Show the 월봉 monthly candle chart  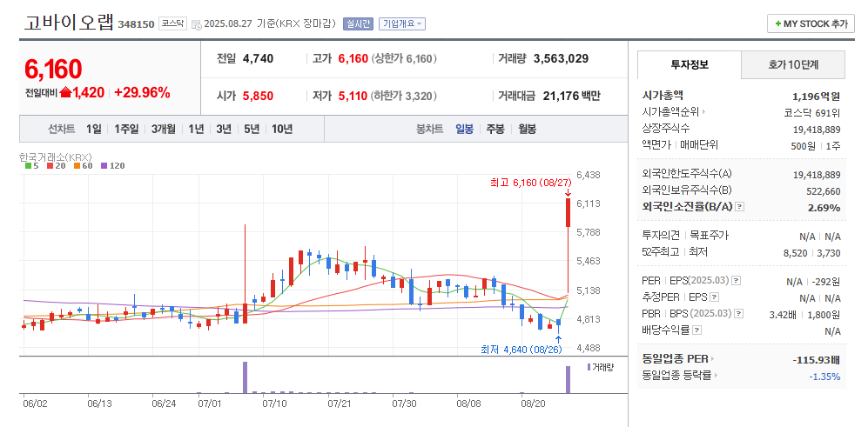527,129
